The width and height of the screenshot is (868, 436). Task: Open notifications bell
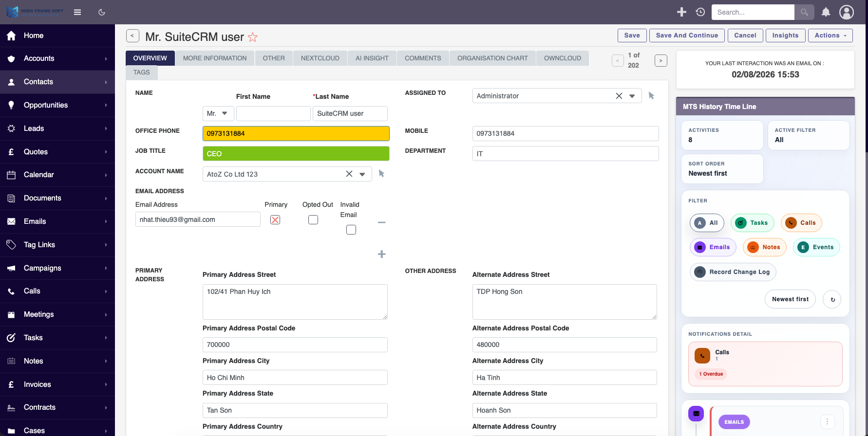826,12
